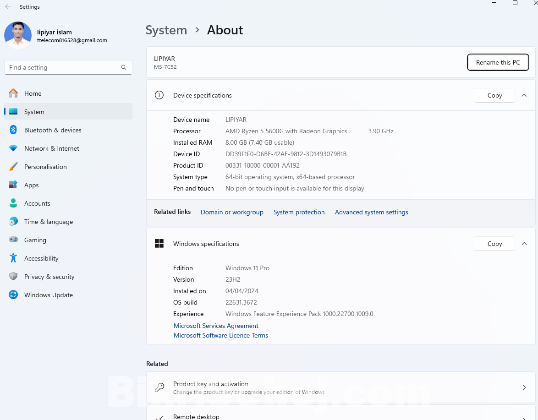Click the Product ID value
Viewport: 538px width, 420px height.
click(262, 165)
